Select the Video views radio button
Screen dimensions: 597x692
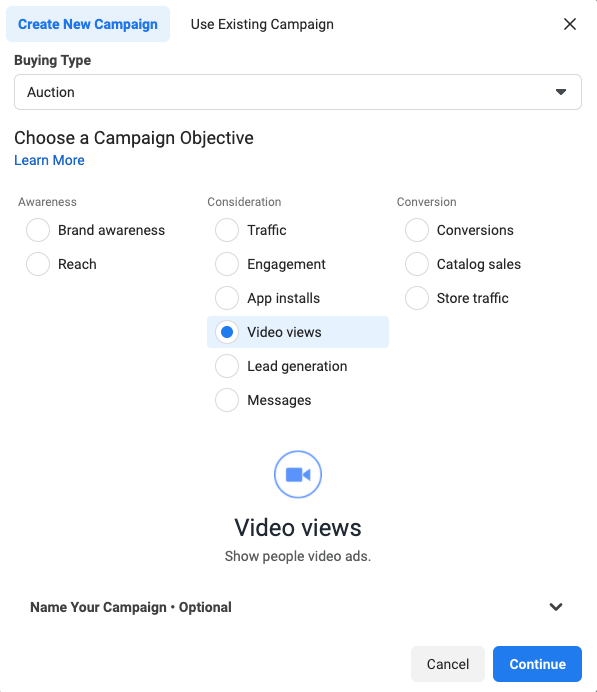tap(227, 332)
